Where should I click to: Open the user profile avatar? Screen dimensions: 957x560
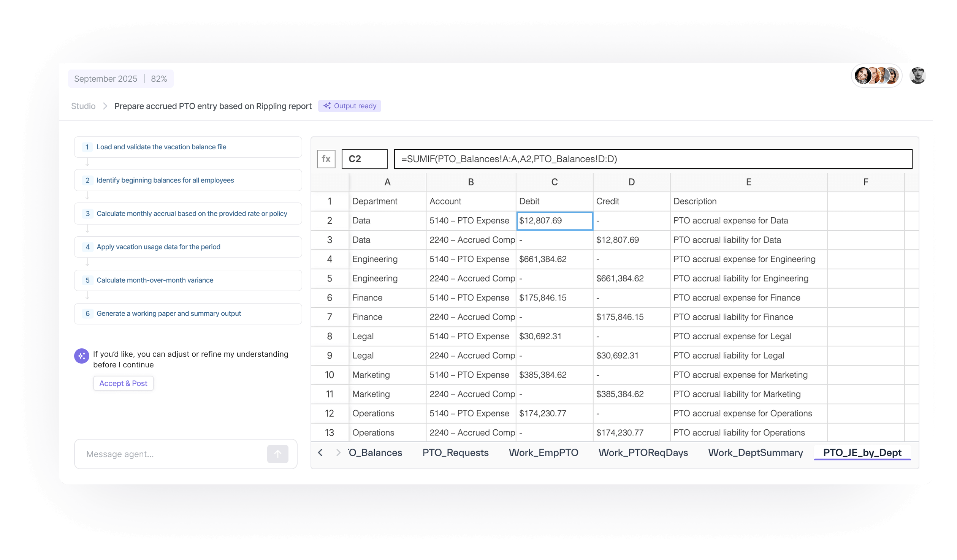pos(917,76)
